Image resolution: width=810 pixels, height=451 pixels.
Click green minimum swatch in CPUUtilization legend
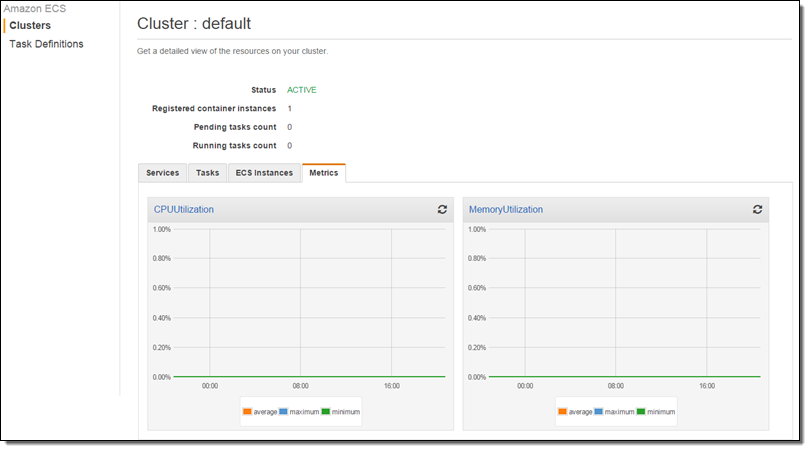click(x=326, y=411)
